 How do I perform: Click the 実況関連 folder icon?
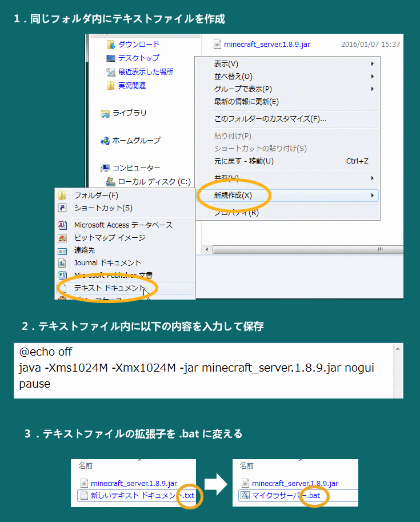(110, 86)
